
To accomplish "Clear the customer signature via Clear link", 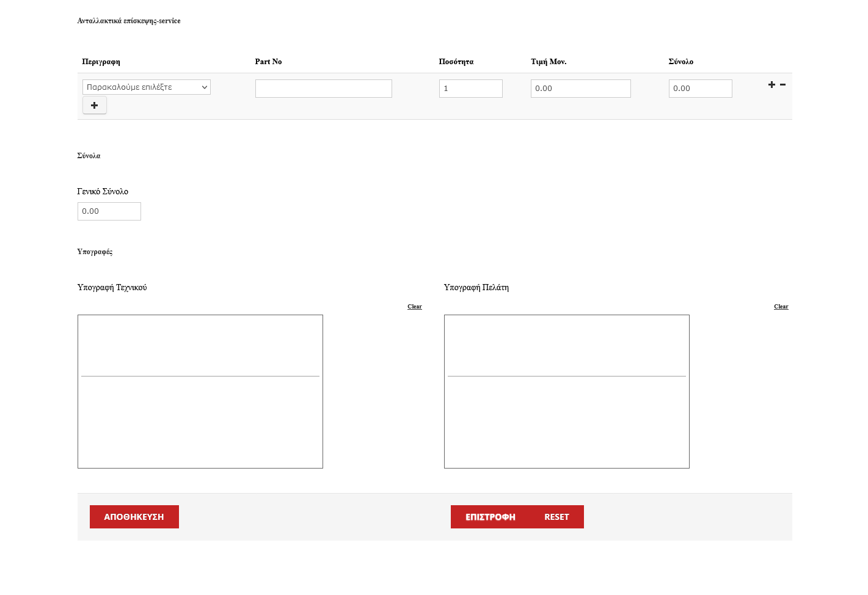I will pos(781,307).
